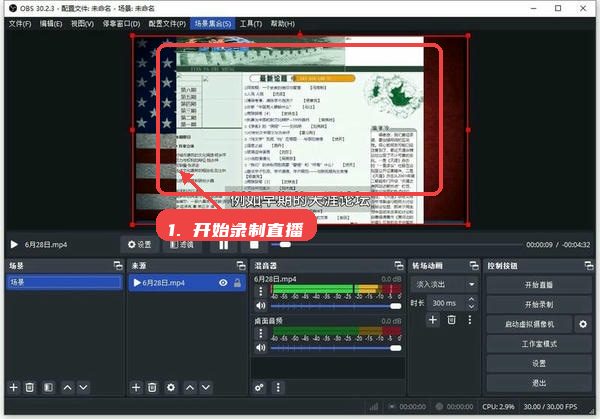The image size is (600, 419).
Task: Remove the selected source trash icon
Action: [x=152, y=388]
